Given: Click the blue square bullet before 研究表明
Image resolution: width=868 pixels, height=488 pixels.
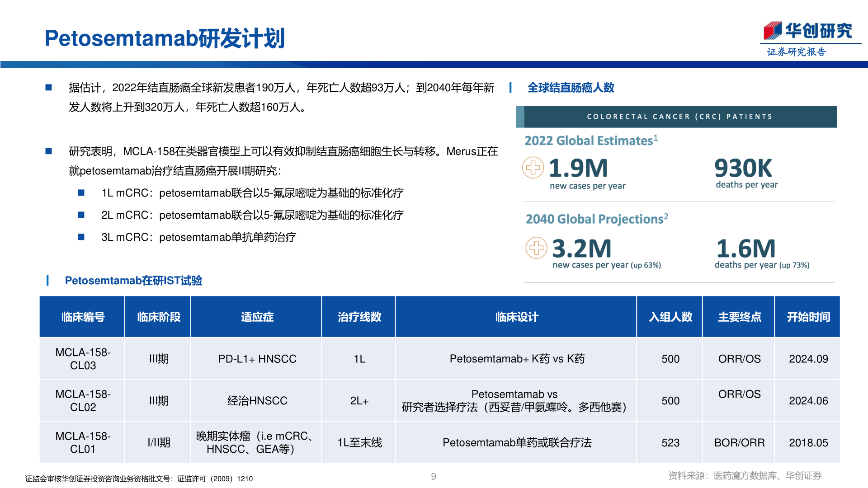Looking at the screenshot, I should (49, 151).
